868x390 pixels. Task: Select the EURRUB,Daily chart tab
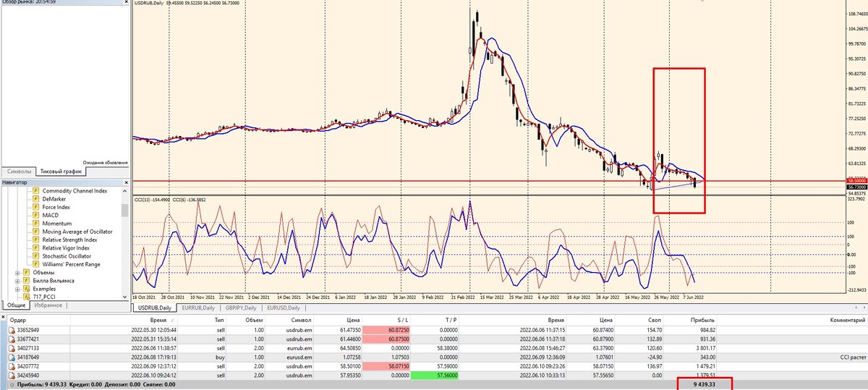click(x=199, y=308)
